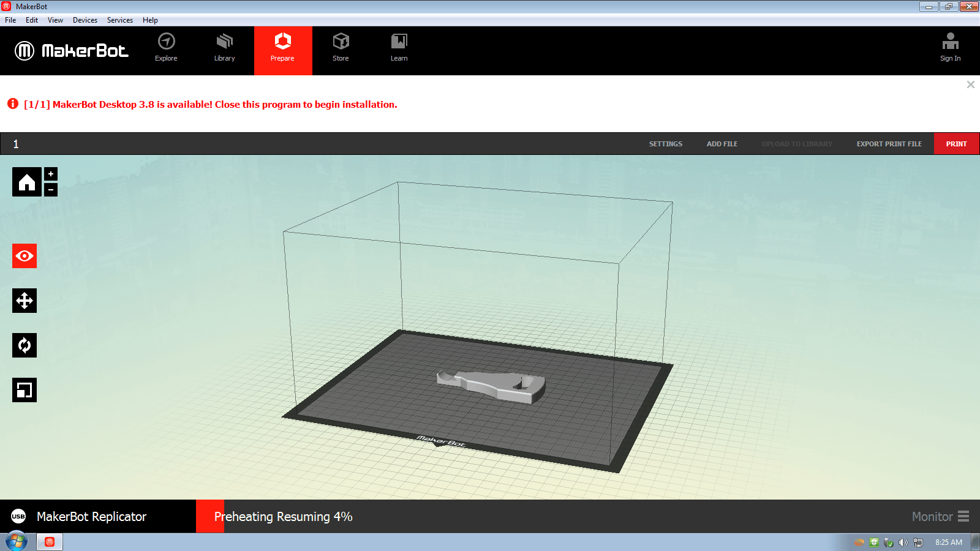The width and height of the screenshot is (980, 551).
Task: Open the Services menu
Action: point(120,20)
